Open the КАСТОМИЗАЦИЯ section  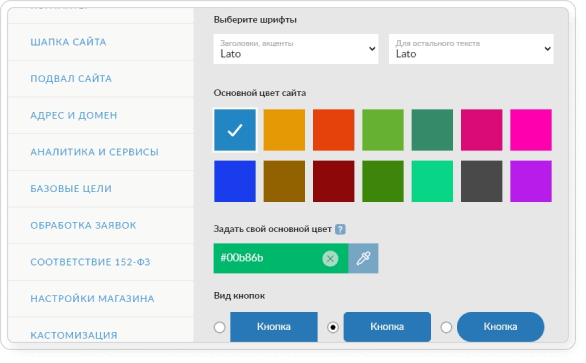point(101,330)
